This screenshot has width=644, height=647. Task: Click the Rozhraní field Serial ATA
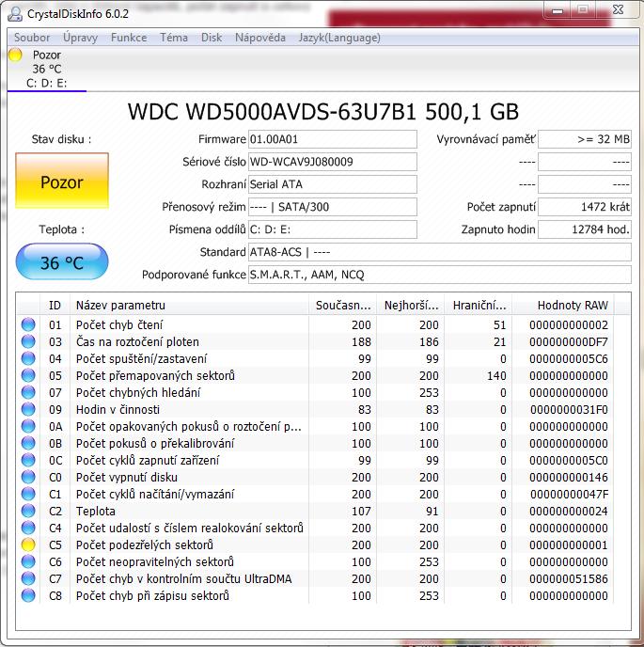click(333, 184)
